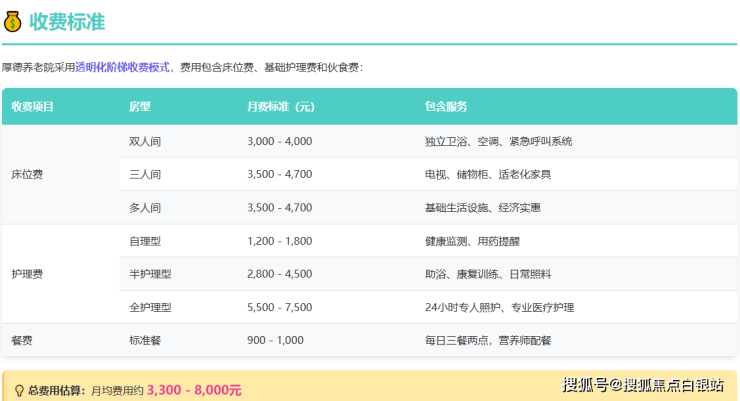Pick the 多人间 room type row
Screen dimensions: 740x401
click(145, 207)
